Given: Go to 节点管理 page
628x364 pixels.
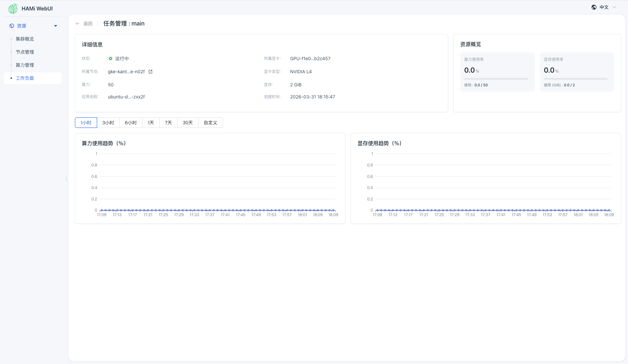Looking at the screenshot, I should pos(25,52).
